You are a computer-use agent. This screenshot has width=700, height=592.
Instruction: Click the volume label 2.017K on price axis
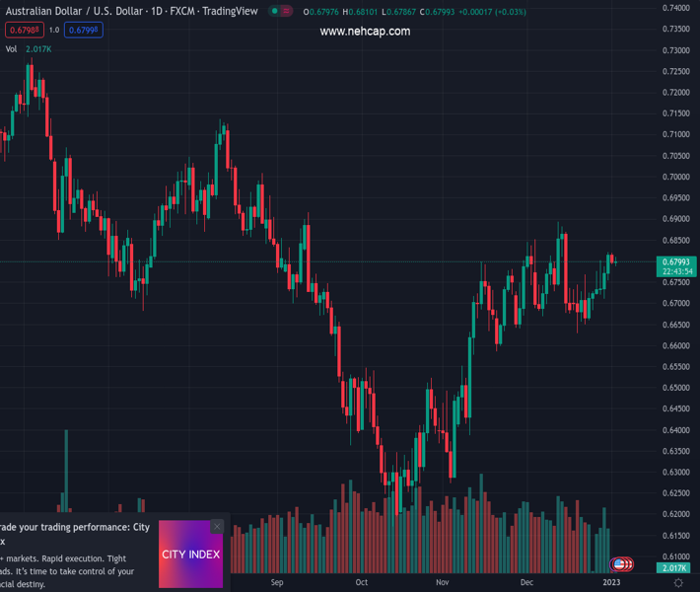pyautogui.click(x=675, y=568)
